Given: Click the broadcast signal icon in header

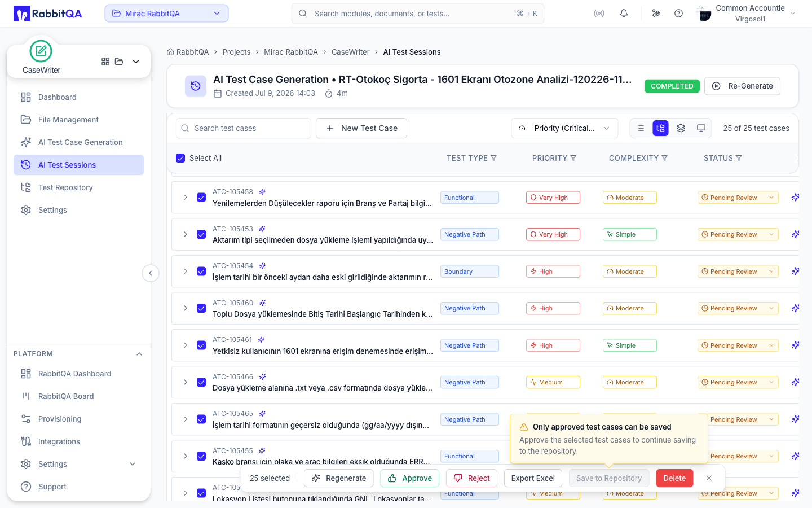Looking at the screenshot, I should click(599, 14).
